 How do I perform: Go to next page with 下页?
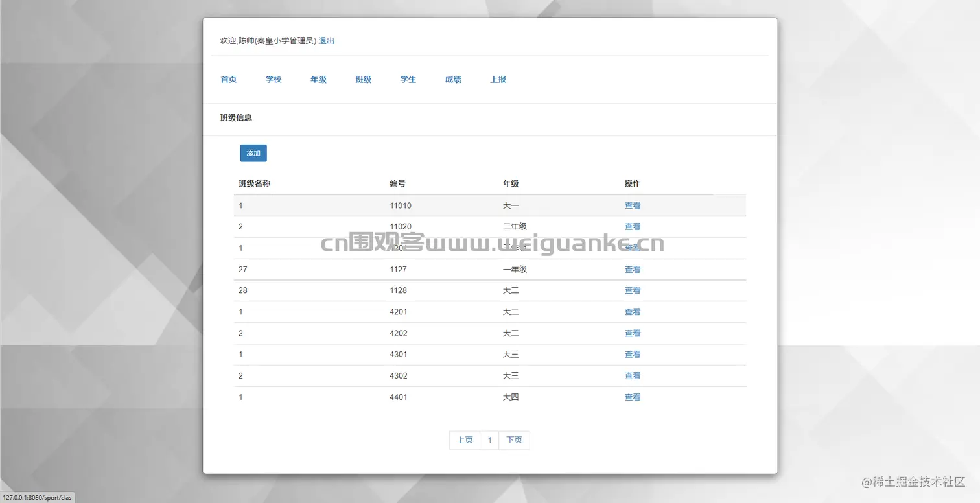pyautogui.click(x=514, y=440)
